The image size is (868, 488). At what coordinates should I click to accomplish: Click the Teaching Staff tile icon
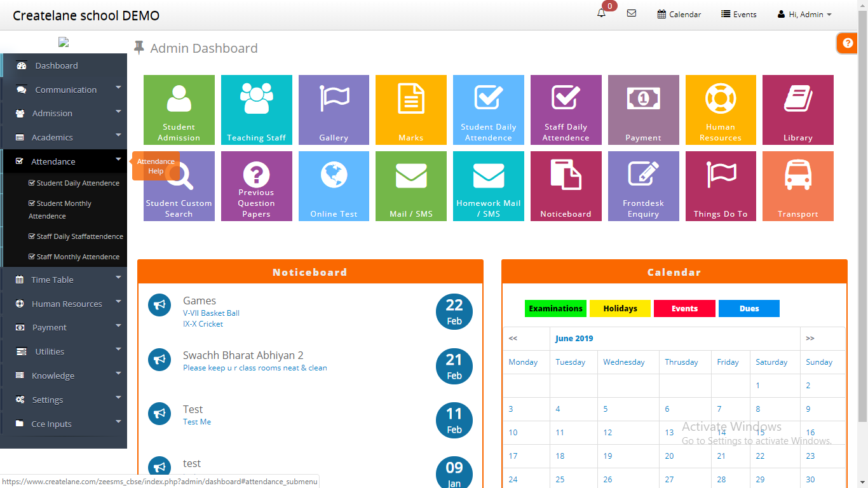point(256,100)
